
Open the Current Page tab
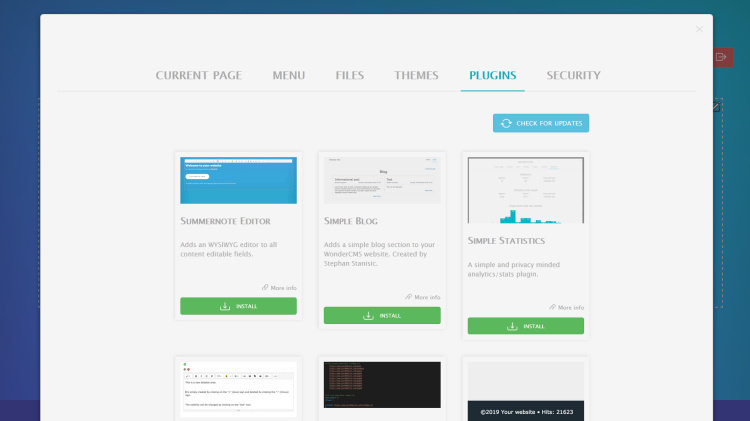(199, 75)
